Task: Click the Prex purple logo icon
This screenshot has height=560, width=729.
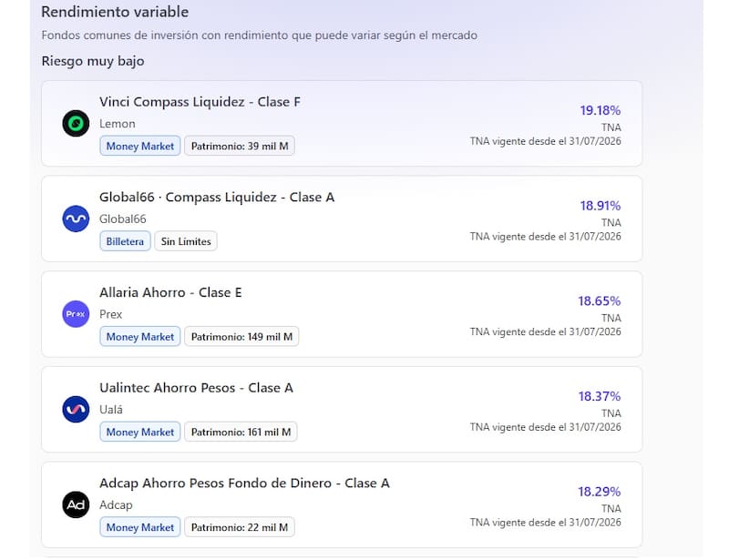Action: pos(76,314)
